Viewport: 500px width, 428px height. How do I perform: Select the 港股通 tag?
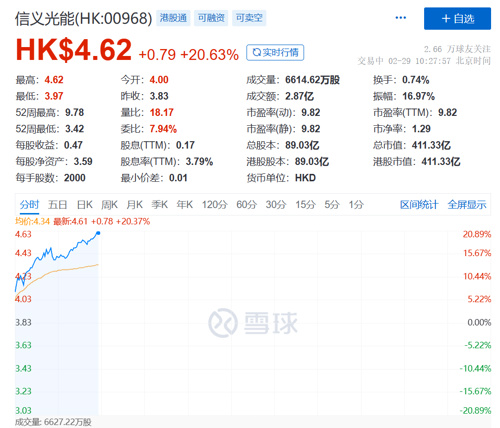click(173, 18)
